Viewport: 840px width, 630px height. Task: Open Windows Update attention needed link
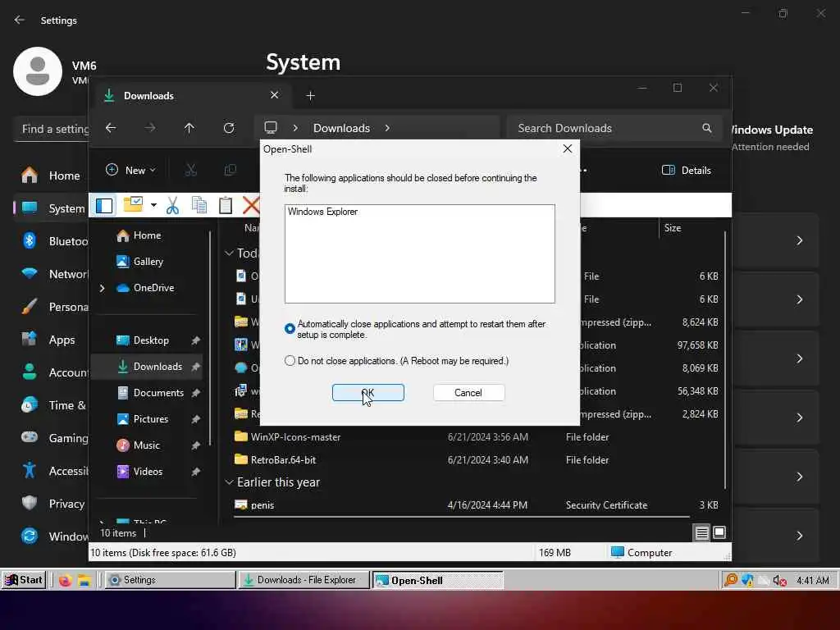point(771,138)
